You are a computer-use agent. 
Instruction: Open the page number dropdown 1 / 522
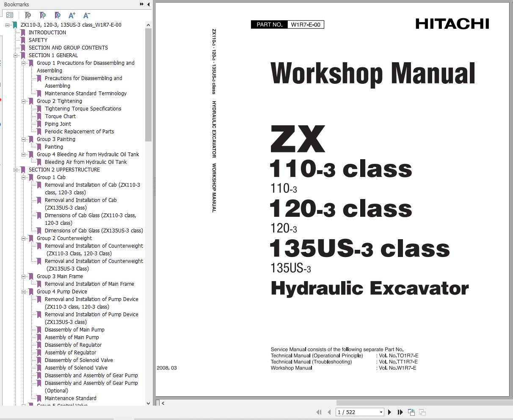[x=381, y=412]
